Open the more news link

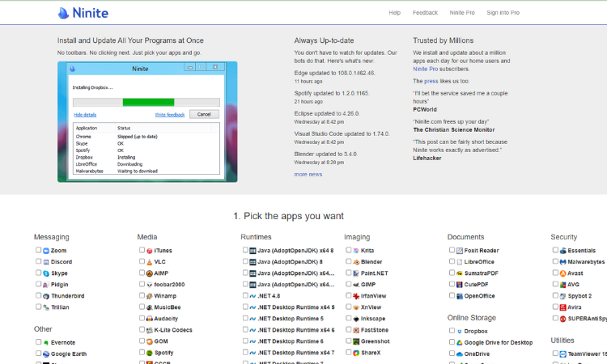[x=308, y=175]
